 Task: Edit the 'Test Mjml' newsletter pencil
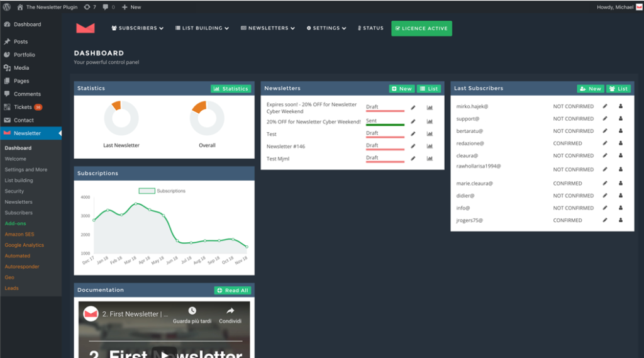[413, 159]
